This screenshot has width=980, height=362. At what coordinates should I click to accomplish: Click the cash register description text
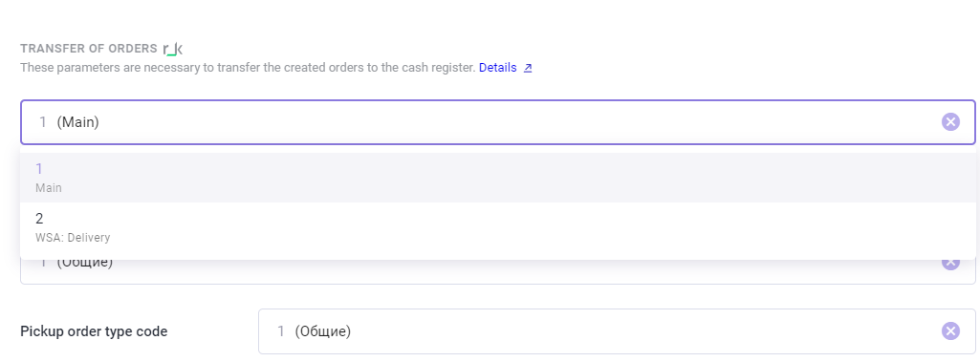point(248,68)
